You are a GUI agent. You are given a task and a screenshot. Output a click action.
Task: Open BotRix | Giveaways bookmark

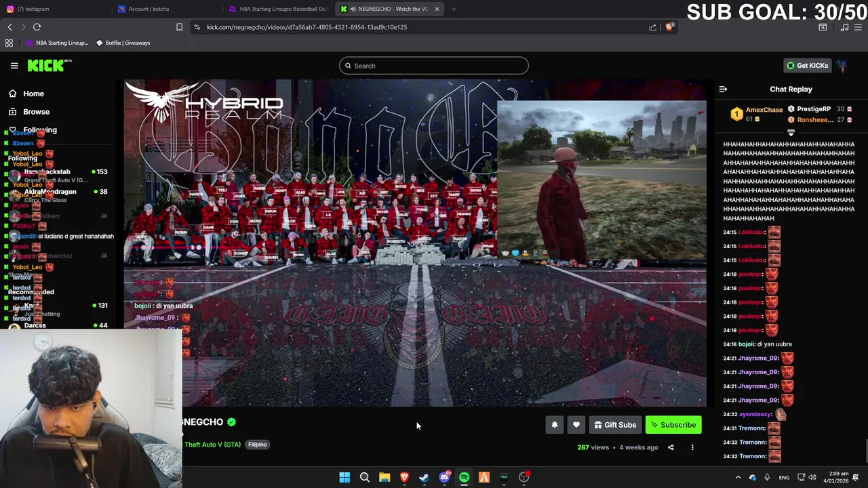coord(123,43)
